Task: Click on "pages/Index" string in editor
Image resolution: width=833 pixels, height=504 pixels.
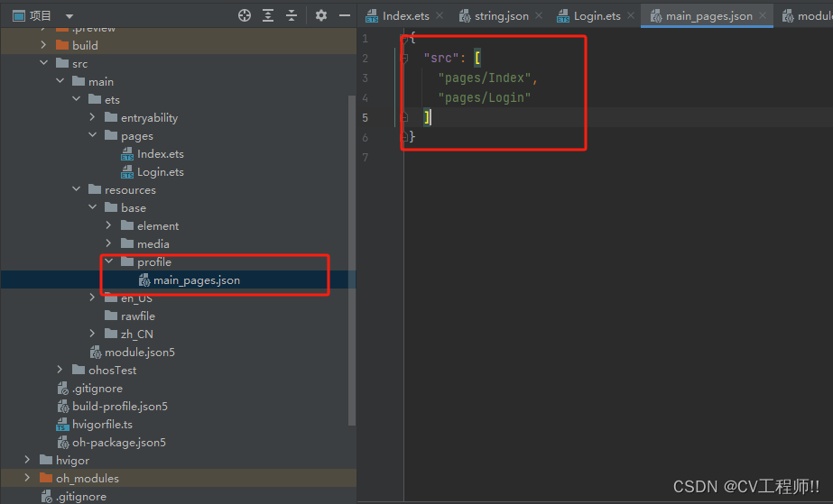Action: pyautogui.click(x=484, y=78)
